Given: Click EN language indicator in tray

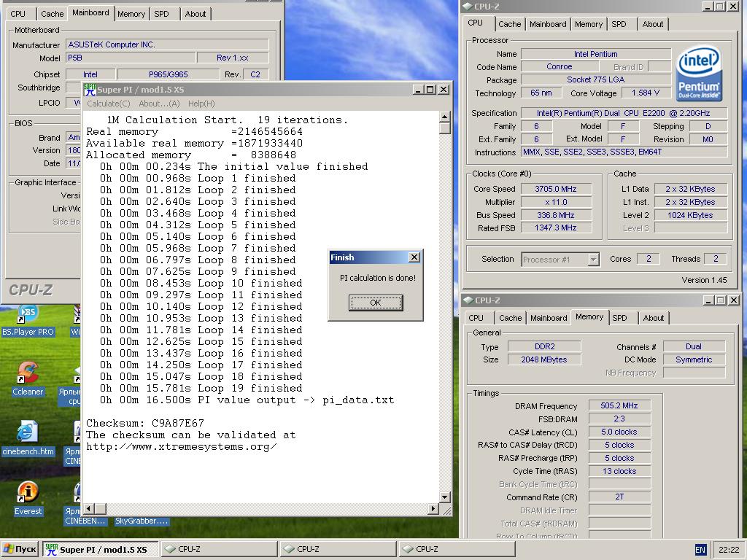Looking at the screenshot, I should (700, 550).
